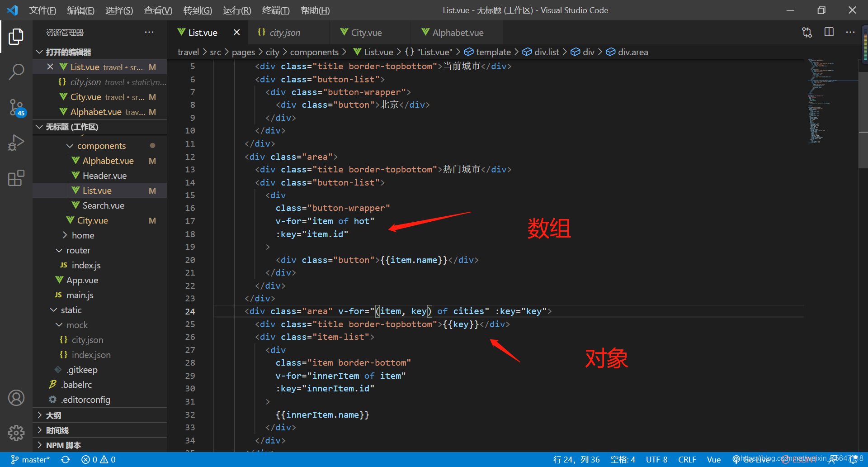Screen dimensions: 868x467
Task: Open Search.vue in the file tree
Action: tap(100, 205)
